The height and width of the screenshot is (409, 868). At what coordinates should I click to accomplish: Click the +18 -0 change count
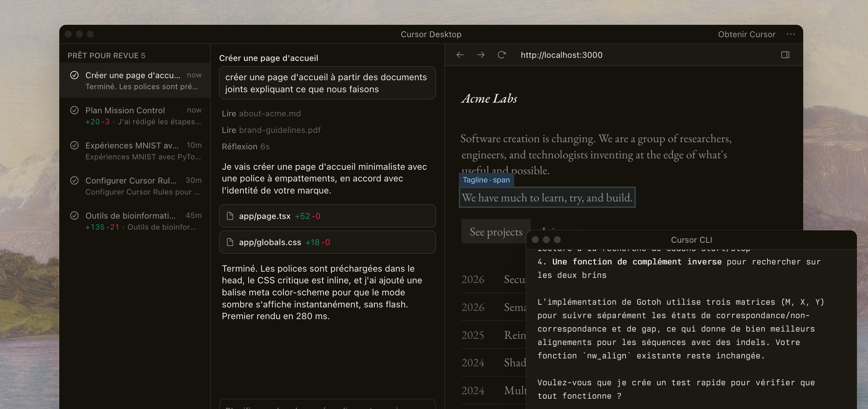pyautogui.click(x=318, y=242)
